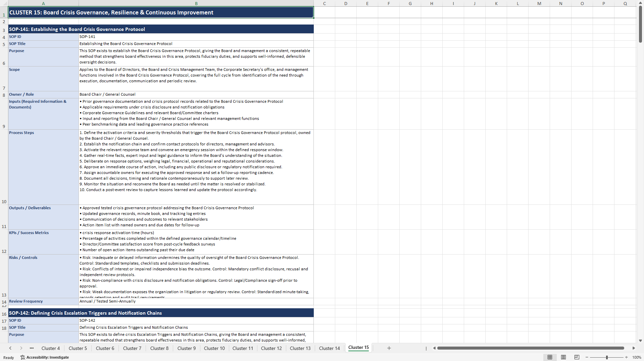Image resolution: width=644 pixels, height=361 pixels.
Task: Select the 'Scope' label cell
Action: tap(43, 79)
